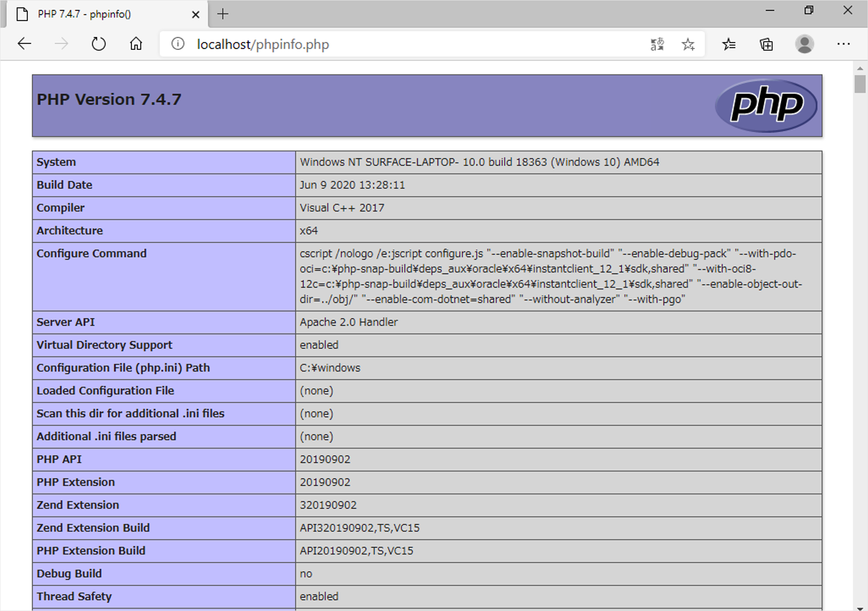Click the 'Virtual Directory Support' label

tap(105, 345)
